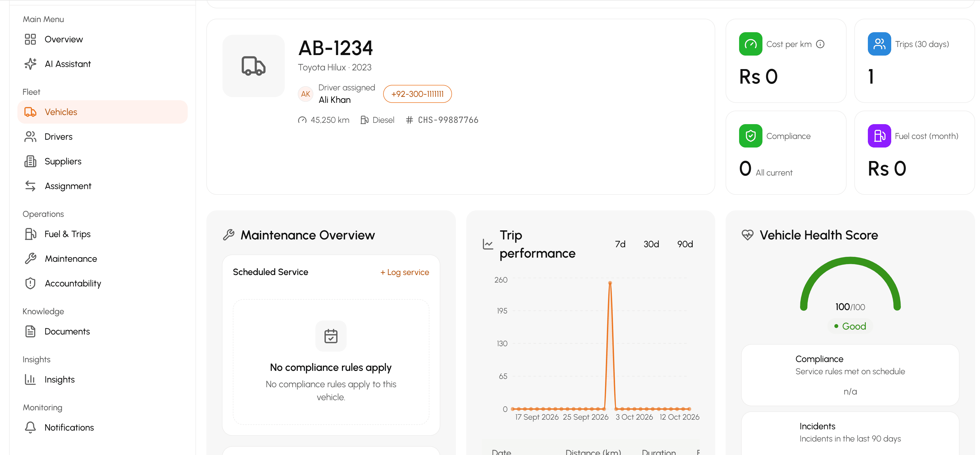Click the Diesel fuel type label
Image resolution: width=980 pixels, height=455 pixels.
[x=383, y=120]
